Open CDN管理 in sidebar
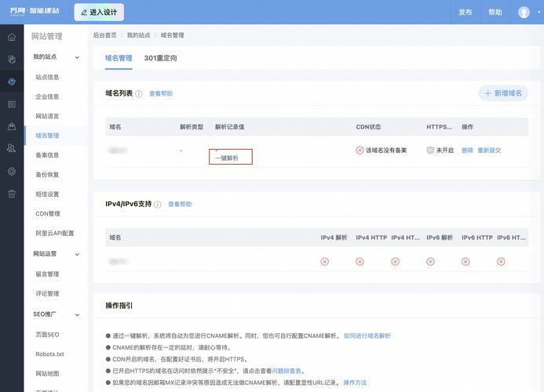The image size is (544, 392). pos(48,213)
